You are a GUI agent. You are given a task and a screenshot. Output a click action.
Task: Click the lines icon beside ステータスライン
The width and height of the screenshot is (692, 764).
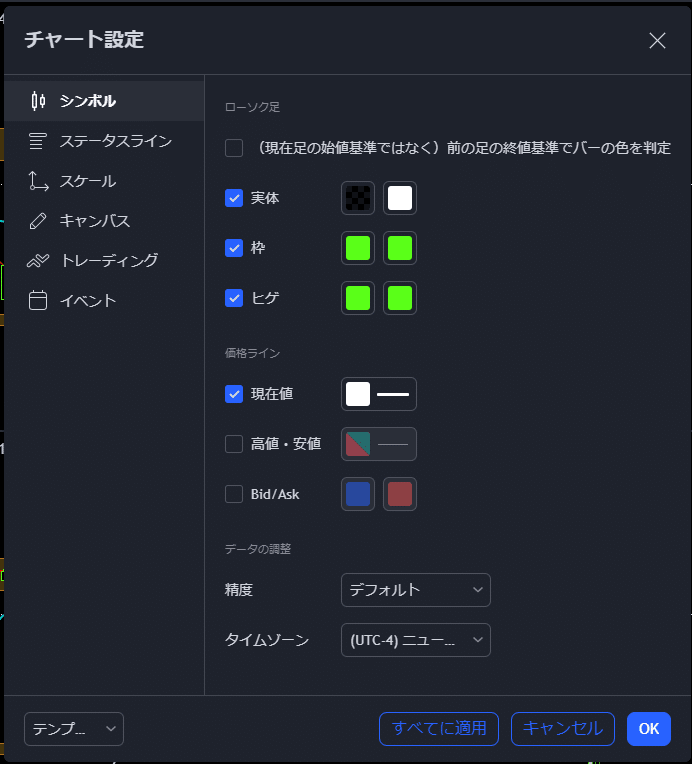[38, 141]
